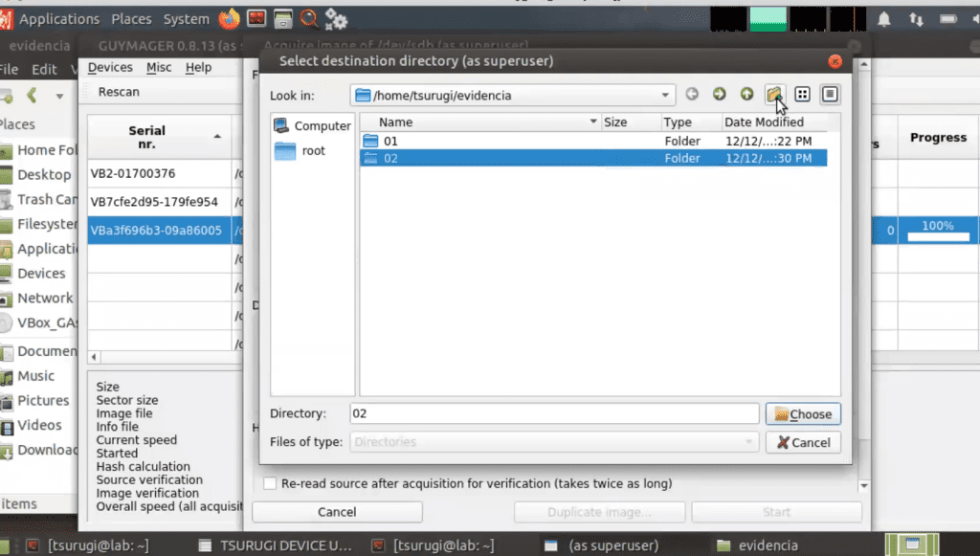Click the Progress column header
This screenshot has width=980, height=556.
pos(938,138)
